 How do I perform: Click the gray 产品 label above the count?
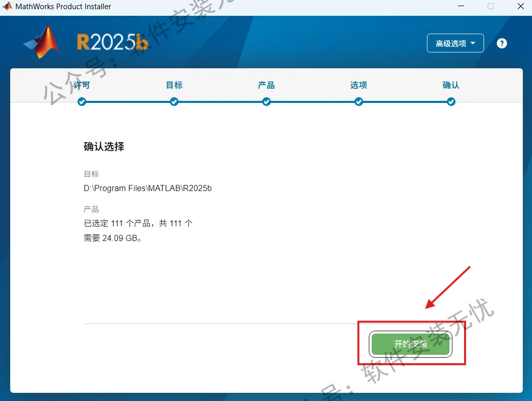pyautogui.click(x=91, y=209)
